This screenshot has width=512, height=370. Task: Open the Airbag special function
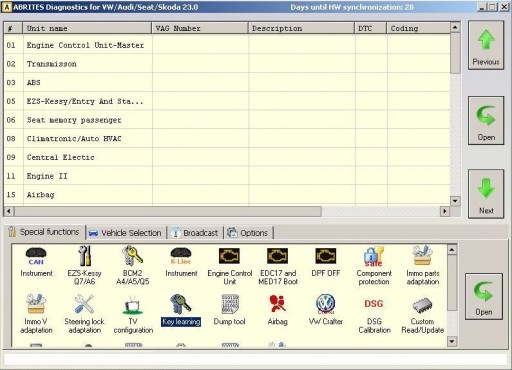coord(277,310)
